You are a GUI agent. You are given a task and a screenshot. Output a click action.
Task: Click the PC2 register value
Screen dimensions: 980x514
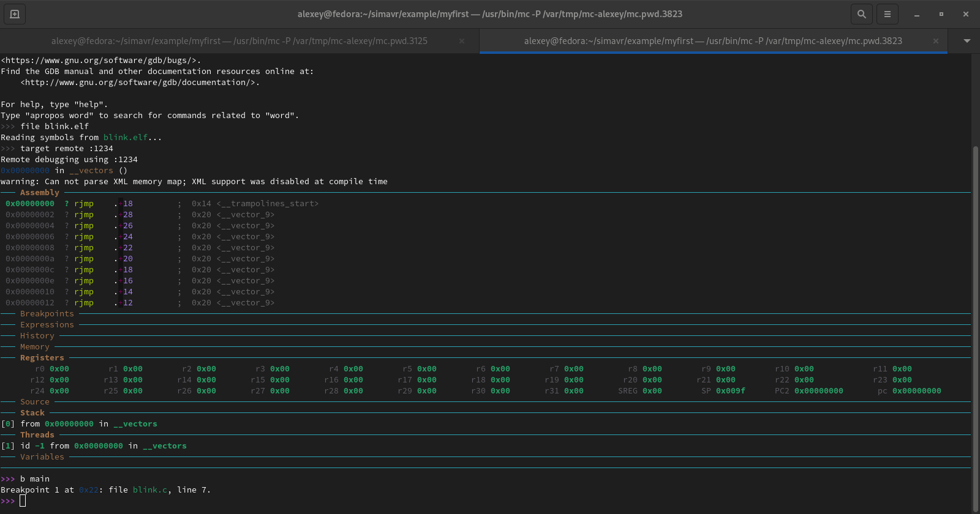tap(819, 391)
